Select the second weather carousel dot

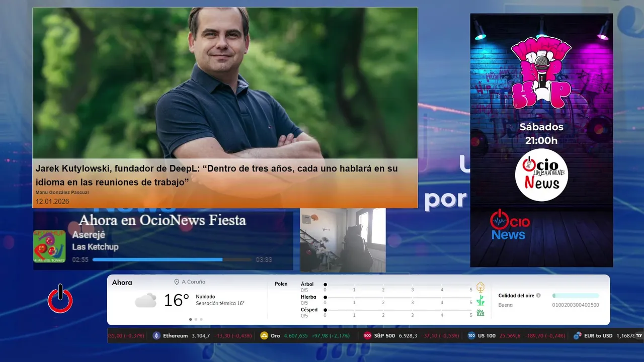pyautogui.click(x=196, y=319)
